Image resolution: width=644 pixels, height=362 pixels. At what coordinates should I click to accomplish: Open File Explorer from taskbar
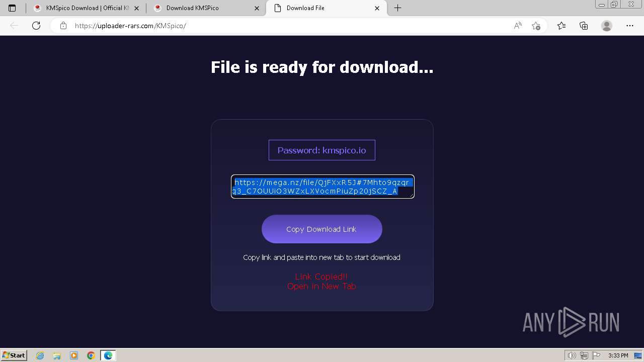tap(57, 355)
